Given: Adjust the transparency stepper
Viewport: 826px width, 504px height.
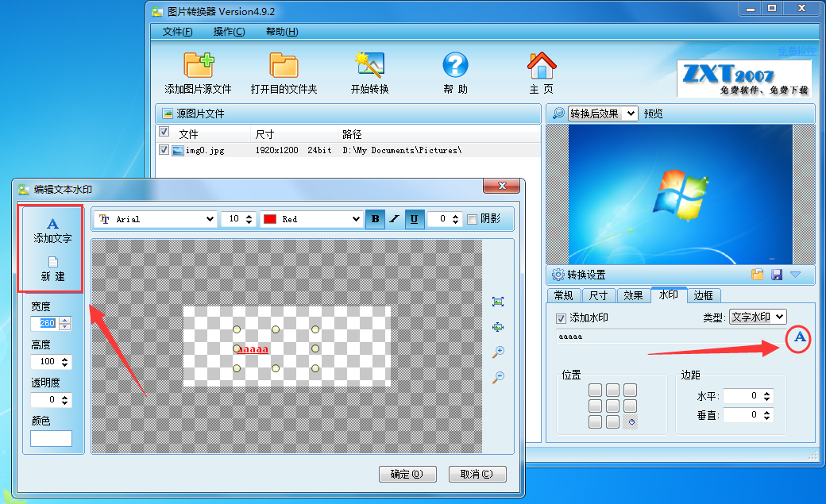Looking at the screenshot, I should pyautogui.click(x=64, y=400).
